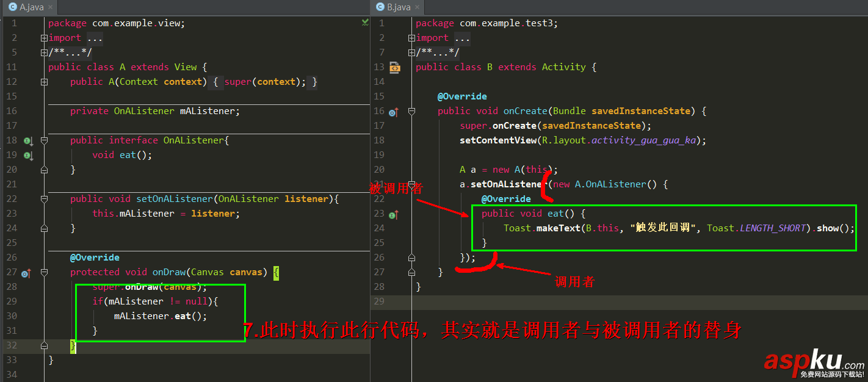
Task: Click the fold-end marker on line 32 of A.java
Action: coord(44,345)
